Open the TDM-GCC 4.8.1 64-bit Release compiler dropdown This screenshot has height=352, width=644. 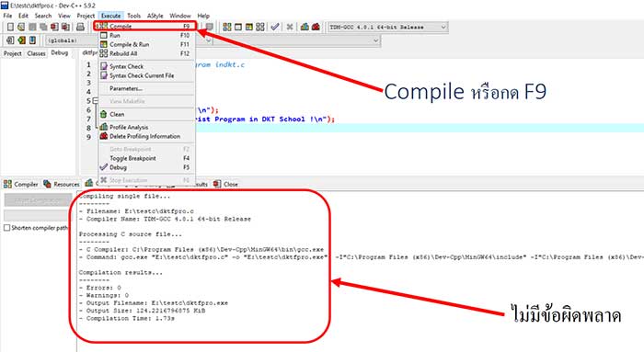[x=387, y=27]
